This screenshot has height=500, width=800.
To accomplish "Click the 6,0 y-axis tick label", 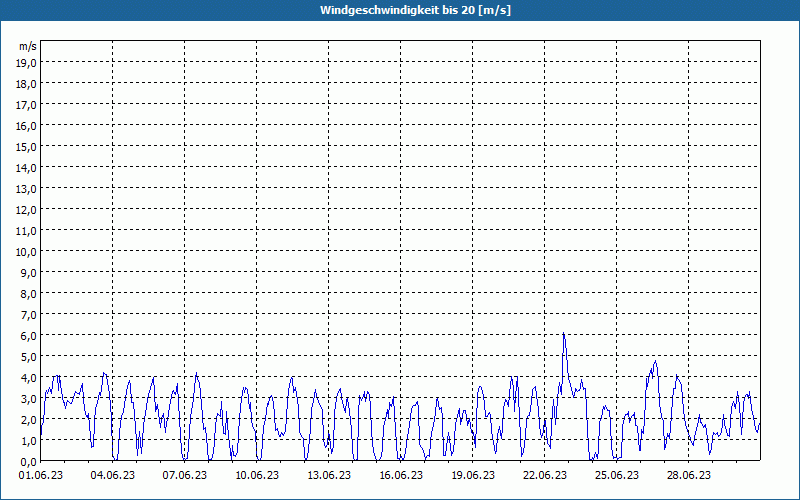I will pos(27,335).
